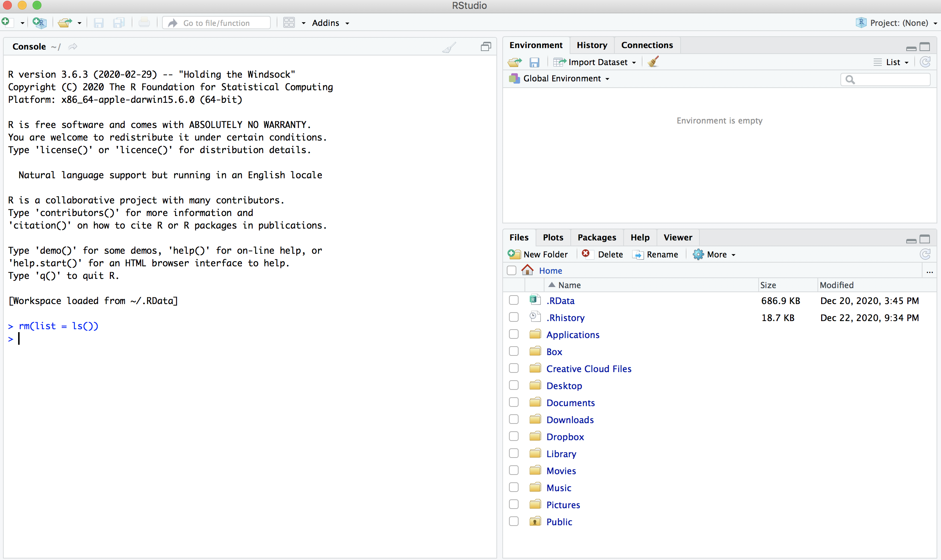Open the Project: (None) menu

click(898, 23)
